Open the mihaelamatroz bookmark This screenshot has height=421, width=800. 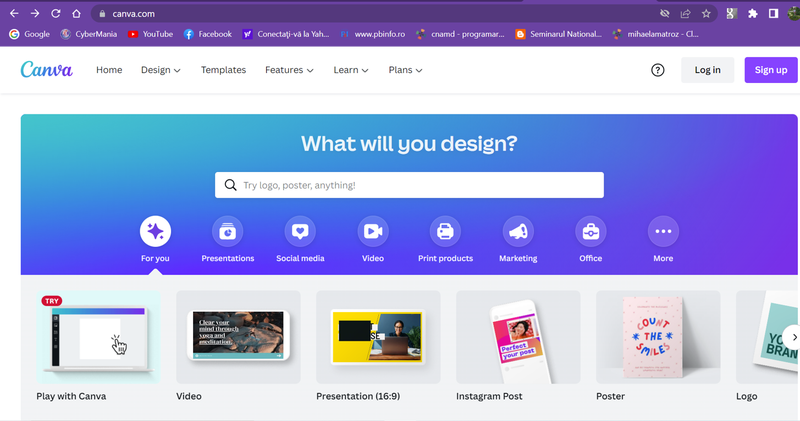point(656,34)
